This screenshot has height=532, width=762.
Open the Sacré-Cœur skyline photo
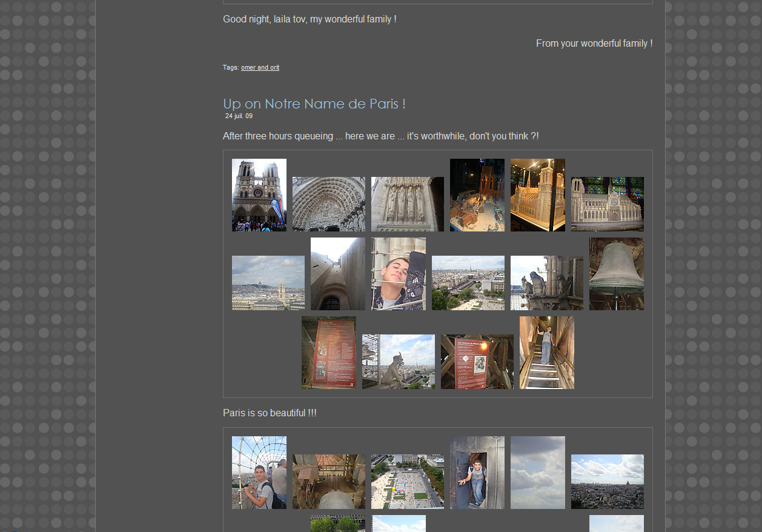268,283
